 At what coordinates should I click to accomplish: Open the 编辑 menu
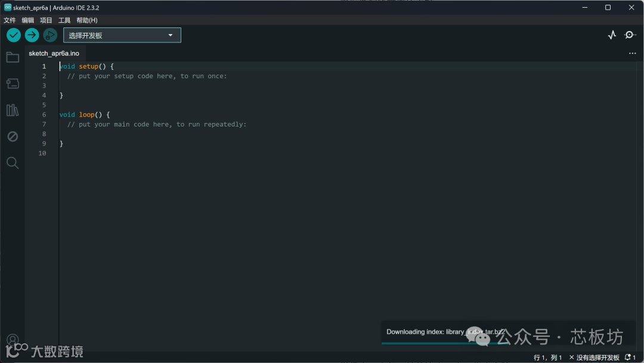pos(27,20)
